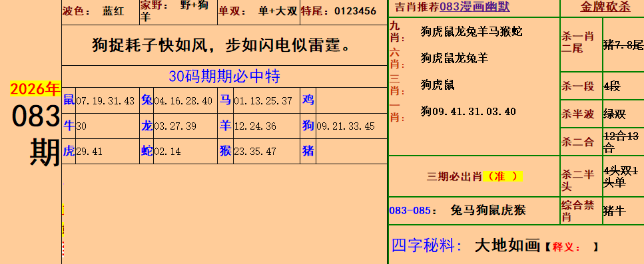This screenshot has height=264, width=644.
Task: Click the 4段 value
Action: 612,86
